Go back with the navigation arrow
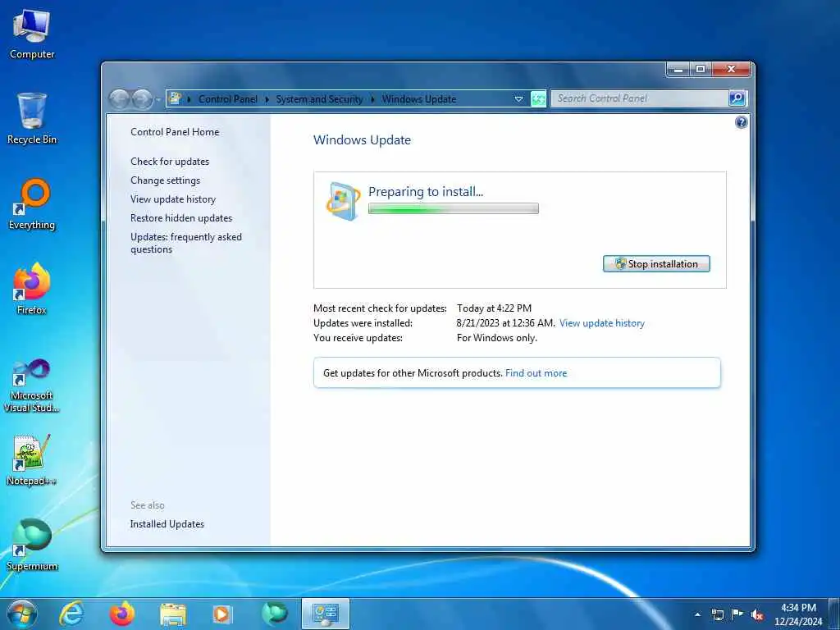The height and width of the screenshot is (630, 840). coord(119,99)
